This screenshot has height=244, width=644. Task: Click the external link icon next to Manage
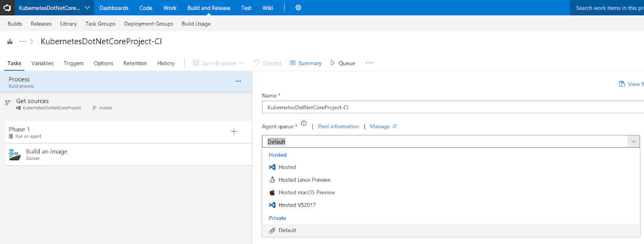coord(394,126)
